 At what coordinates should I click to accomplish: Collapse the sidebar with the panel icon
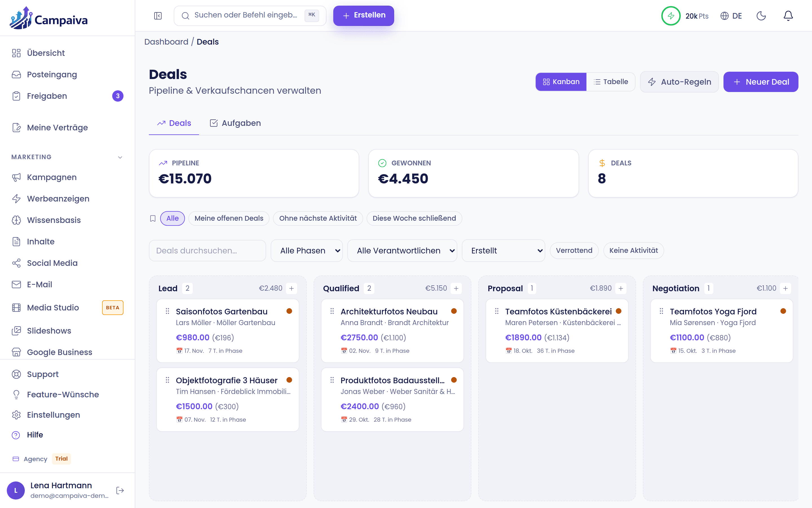click(x=158, y=16)
